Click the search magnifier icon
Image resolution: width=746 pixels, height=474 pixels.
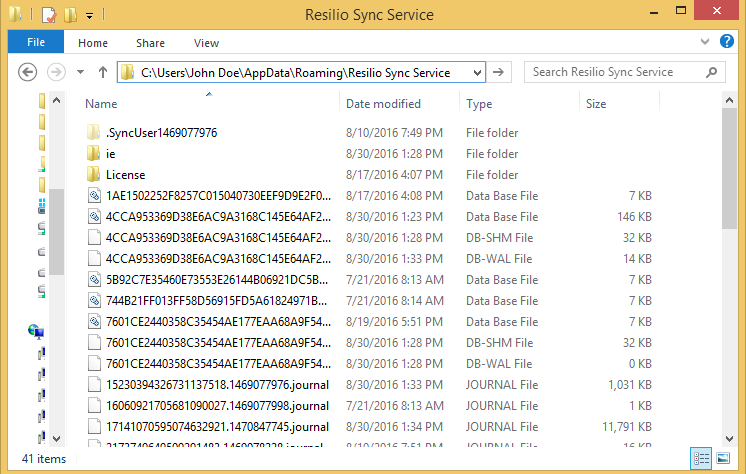(712, 72)
